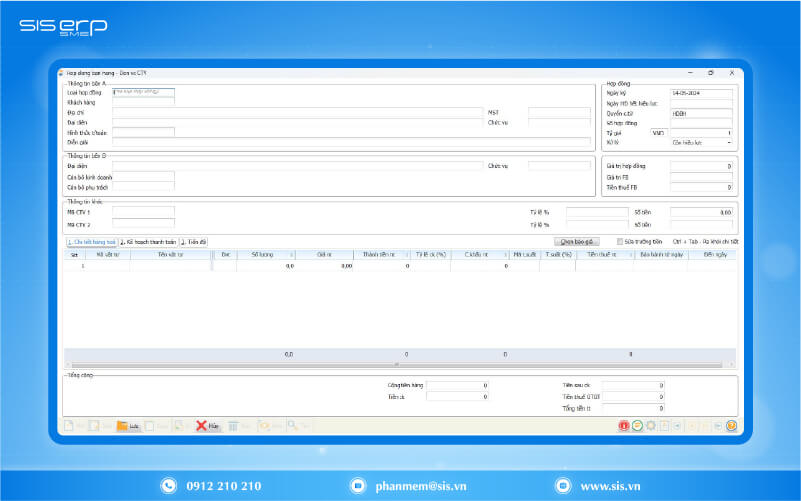
Task: Open the Tỷ giá VND currency field
Action: coord(658,132)
